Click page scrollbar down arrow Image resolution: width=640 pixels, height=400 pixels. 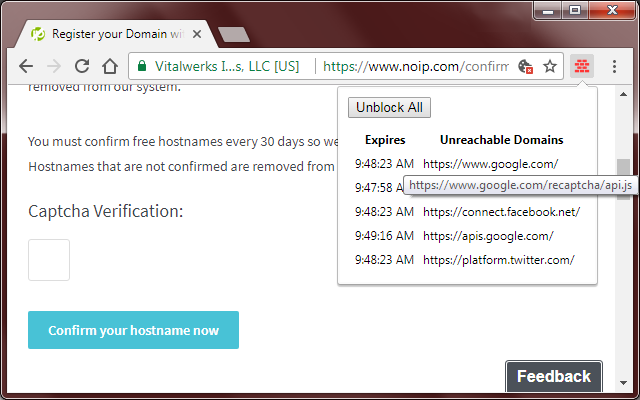click(x=623, y=383)
